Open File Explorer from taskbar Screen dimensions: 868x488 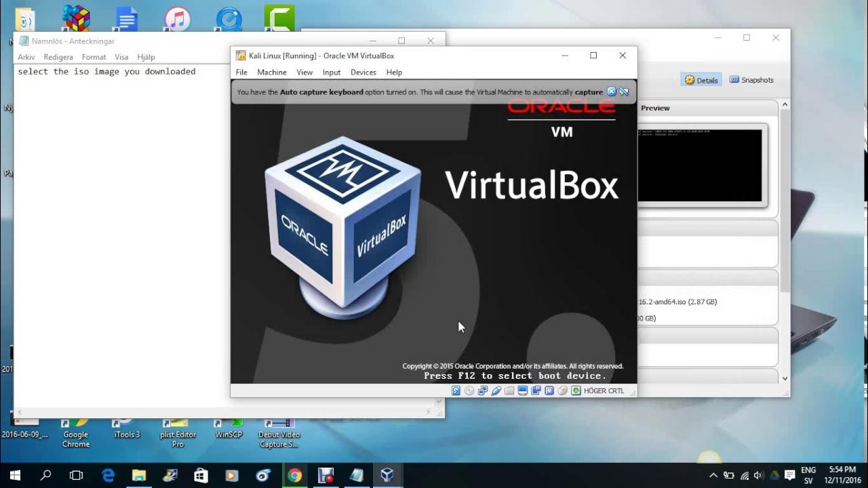(139, 475)
